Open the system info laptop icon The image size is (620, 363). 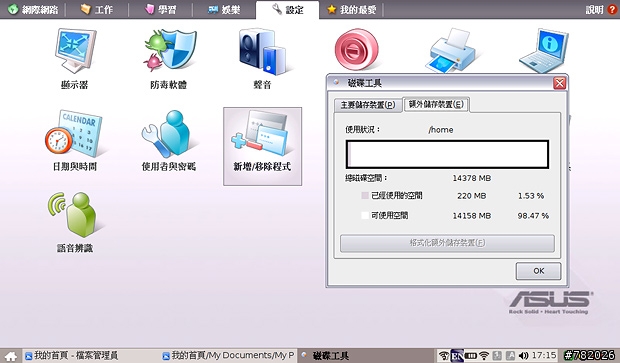[x=544, y=50]
